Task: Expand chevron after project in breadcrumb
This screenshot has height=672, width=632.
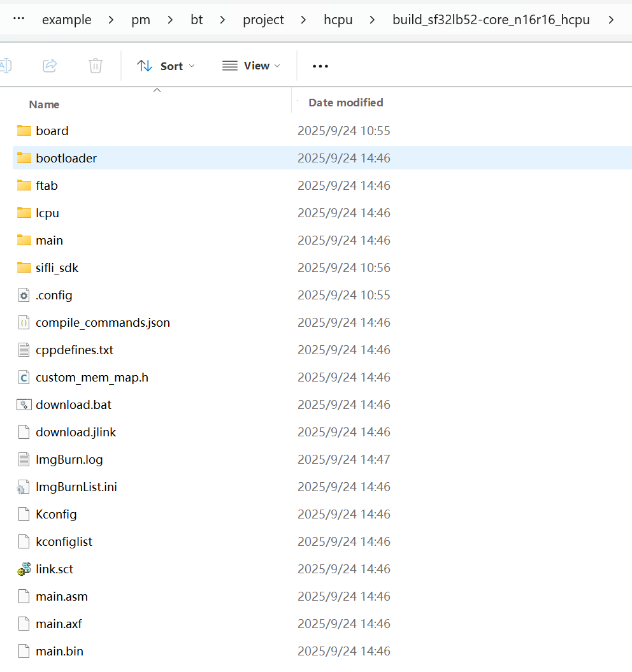Action: pyautogui.click(x=303, y=20)
